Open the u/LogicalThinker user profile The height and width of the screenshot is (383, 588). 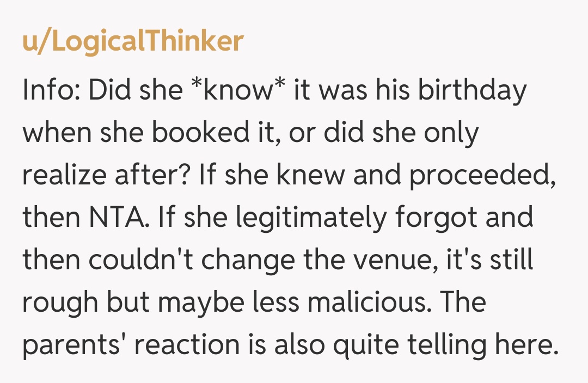[133, 41]
